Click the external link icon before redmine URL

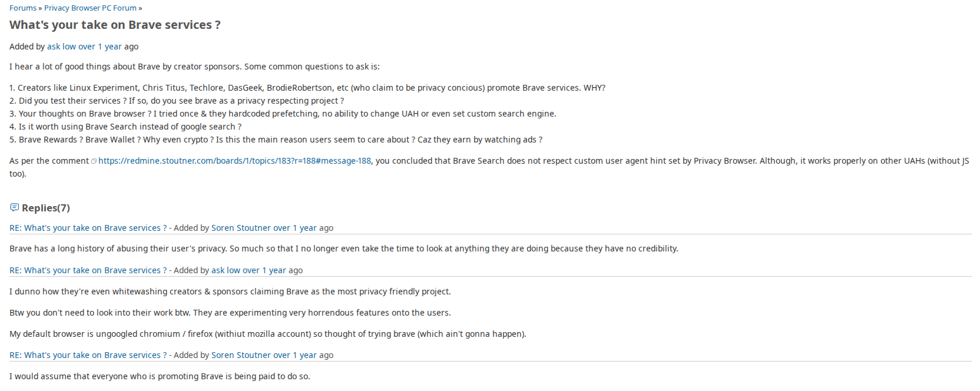(94, 161)
